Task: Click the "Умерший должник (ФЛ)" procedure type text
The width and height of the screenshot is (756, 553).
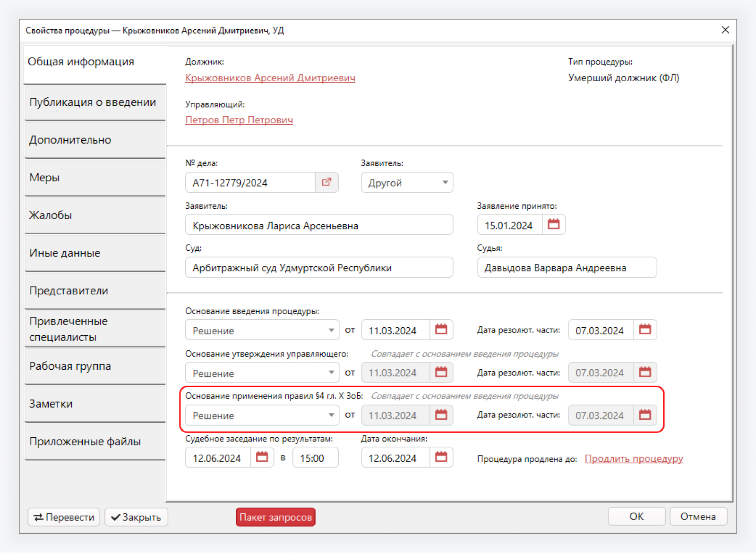Action: 624,78
